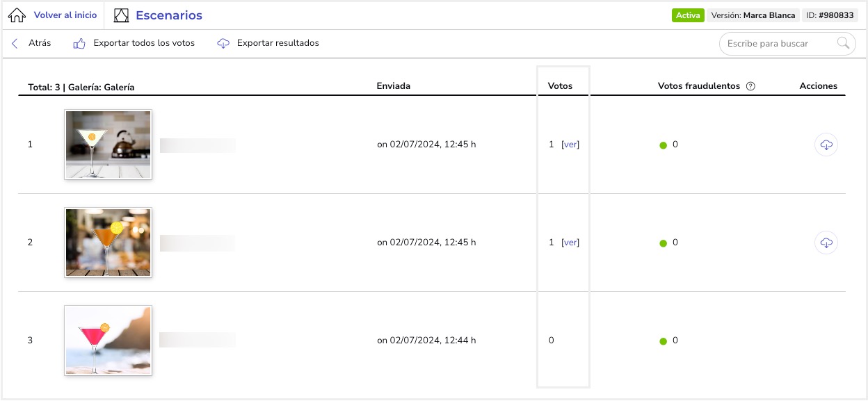
Task: Click the green Activa status badge
Action: tap(688, 15)
